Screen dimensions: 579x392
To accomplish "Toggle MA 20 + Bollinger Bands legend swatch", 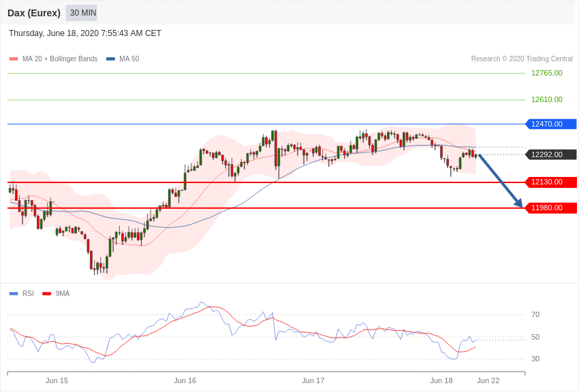I will coord(14,59).
